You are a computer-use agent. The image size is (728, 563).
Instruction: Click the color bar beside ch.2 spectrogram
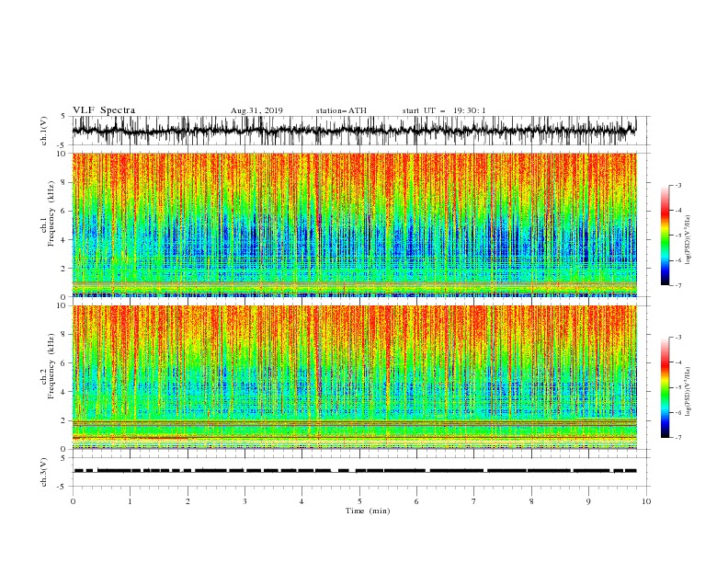(665, 387)
